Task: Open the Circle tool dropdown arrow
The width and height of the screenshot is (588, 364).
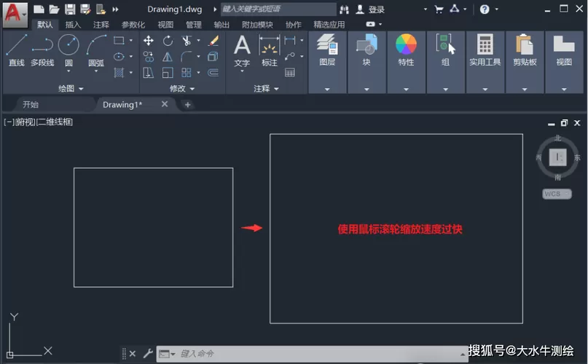Action: click(x=68, y=71)
